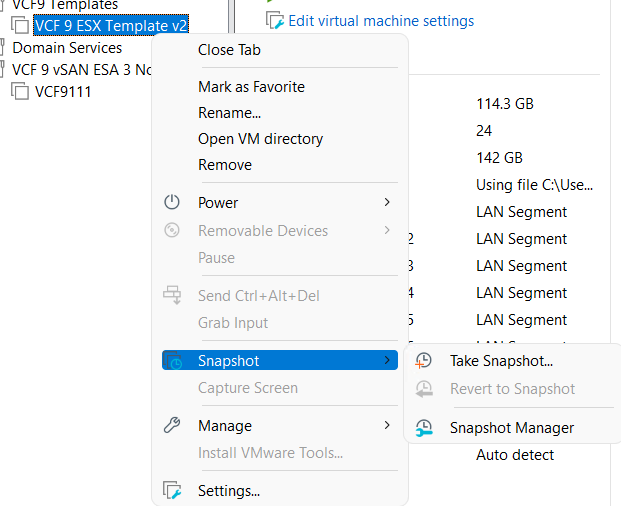Choose Close Tab from context menu
Screen dimensions: 621x506
point(229,50)
